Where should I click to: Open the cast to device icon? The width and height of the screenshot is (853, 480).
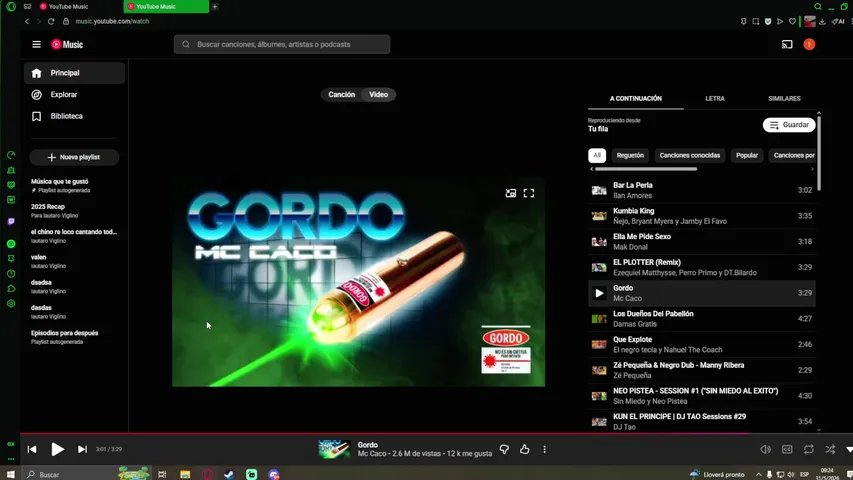(x=787, y=45)
